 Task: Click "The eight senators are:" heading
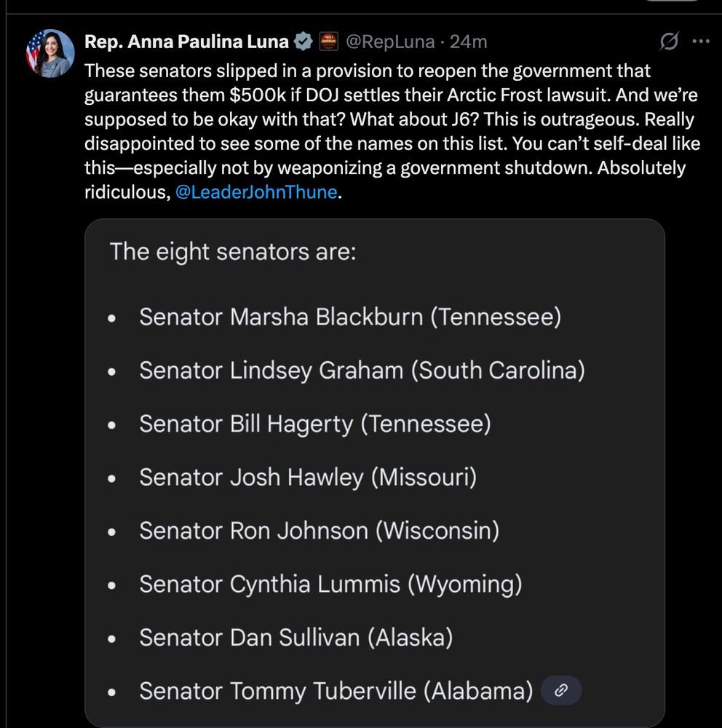point(233,253)
